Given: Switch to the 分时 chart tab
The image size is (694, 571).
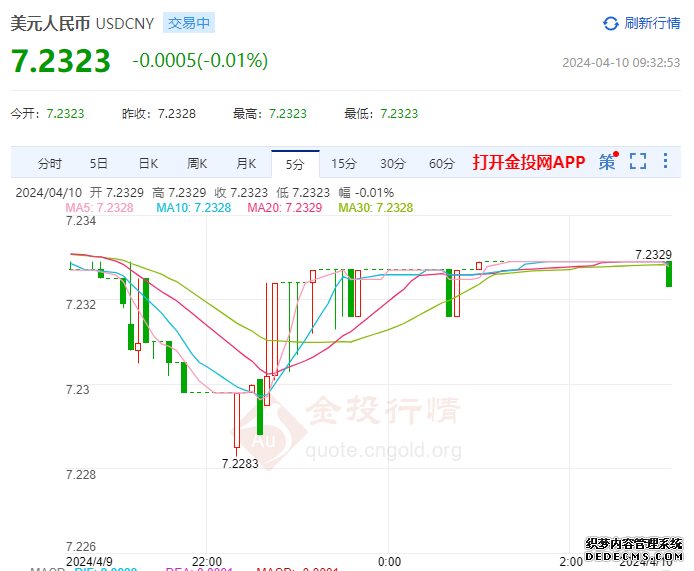Looking at the screenshot, I should [x=50, y=164].
